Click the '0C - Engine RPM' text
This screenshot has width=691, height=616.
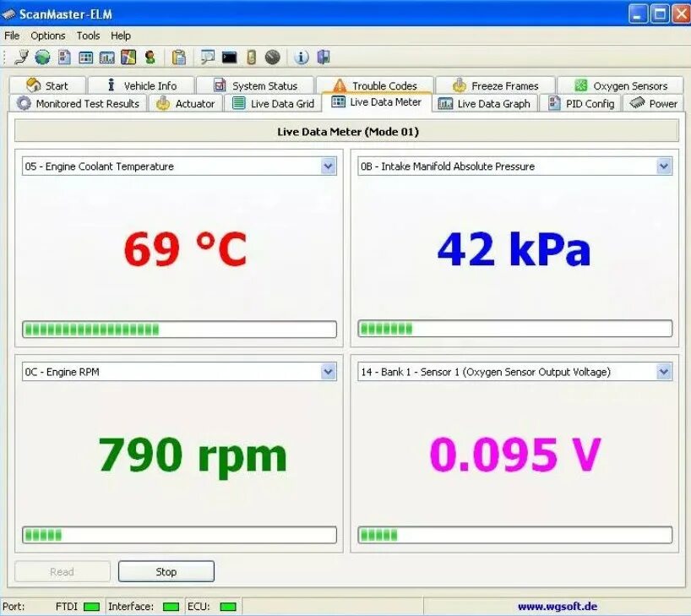coord(62,372)
